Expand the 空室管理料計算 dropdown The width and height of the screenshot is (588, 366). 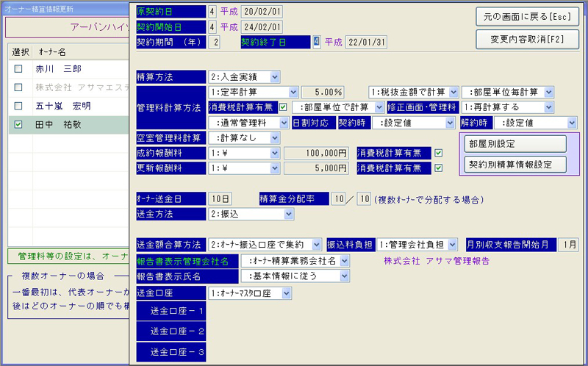point(274,138)
